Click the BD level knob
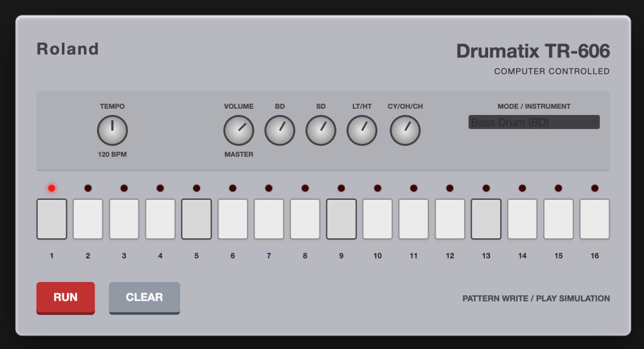The height and width of the screenshot is (349, 644). click(280, 130)
